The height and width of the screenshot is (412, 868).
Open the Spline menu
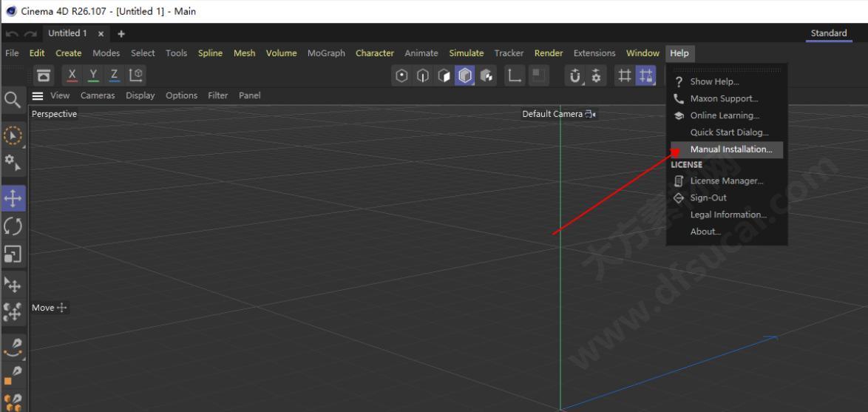[211, 53]
